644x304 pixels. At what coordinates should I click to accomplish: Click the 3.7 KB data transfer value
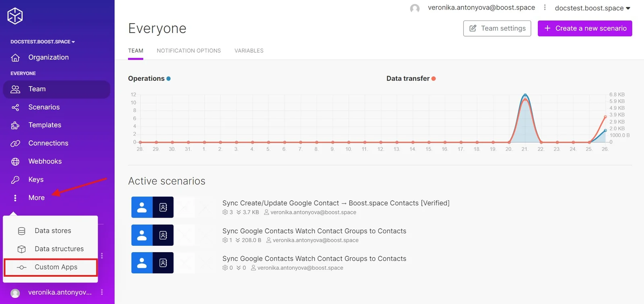251,212
